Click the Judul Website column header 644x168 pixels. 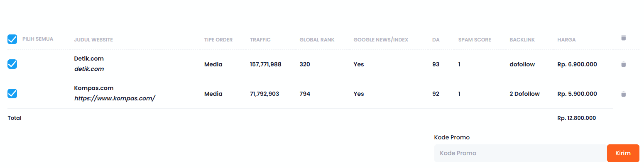pyautogui.click(x=93, y=40)
